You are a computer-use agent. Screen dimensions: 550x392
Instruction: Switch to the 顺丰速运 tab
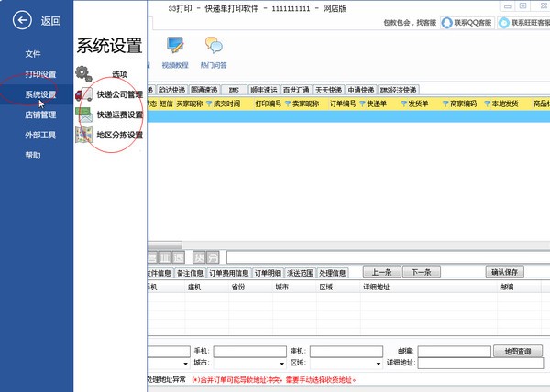264,90
